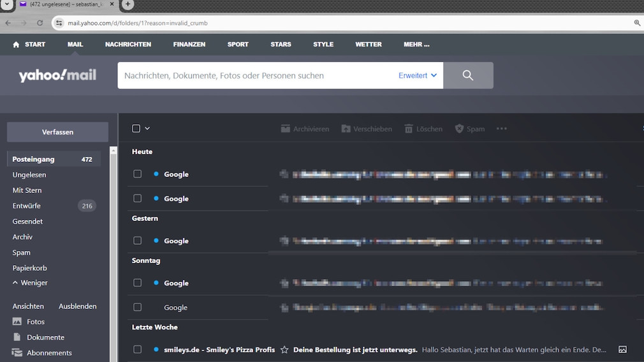Star the smileys.de pizza order email
This screenshot has width=644, height=362.
pos(284,350)
